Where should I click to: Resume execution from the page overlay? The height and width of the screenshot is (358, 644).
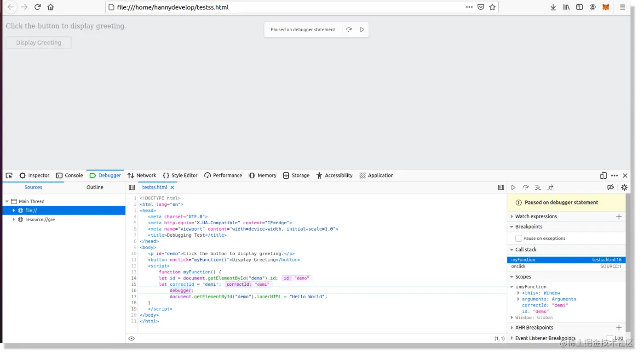tap(362, 29)
